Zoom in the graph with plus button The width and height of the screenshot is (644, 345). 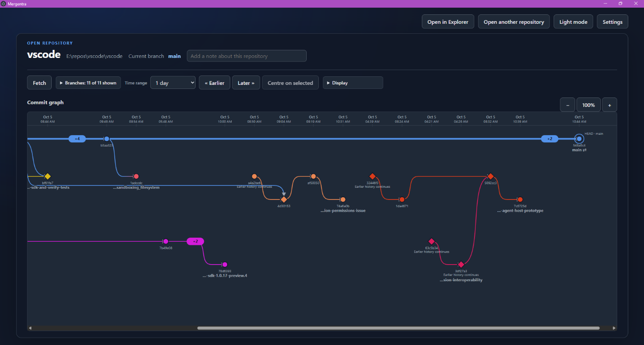point(609,105)
